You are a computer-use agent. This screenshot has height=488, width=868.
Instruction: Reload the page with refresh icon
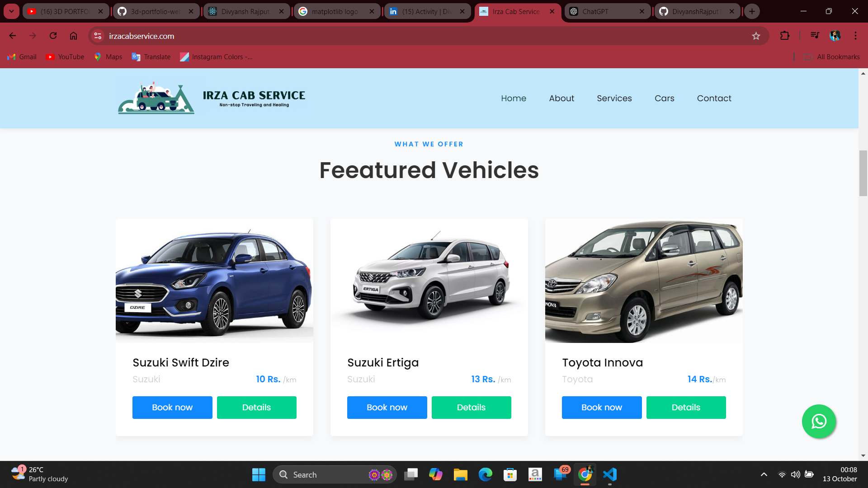tap(53, 36)
